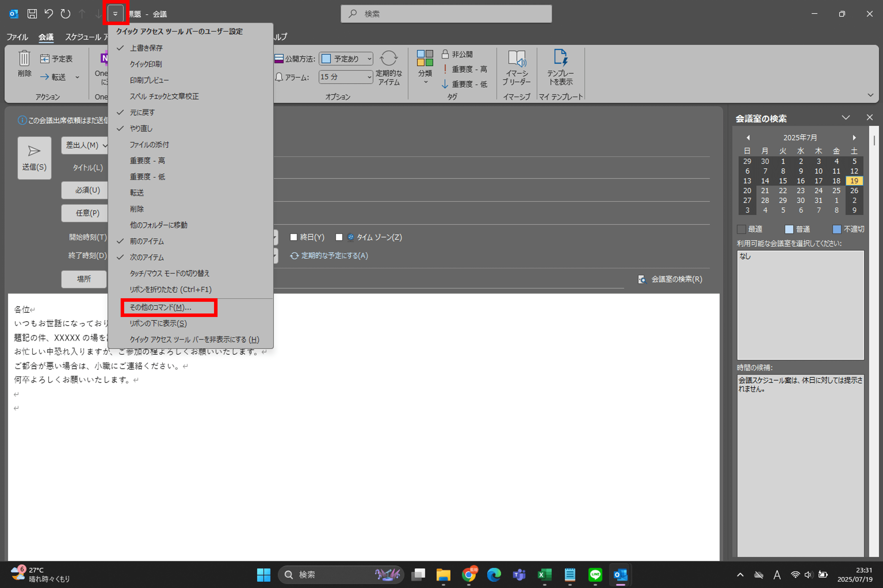883x588 pixels.
Task: Click なし in available rooms list
Action: [745, 256]
